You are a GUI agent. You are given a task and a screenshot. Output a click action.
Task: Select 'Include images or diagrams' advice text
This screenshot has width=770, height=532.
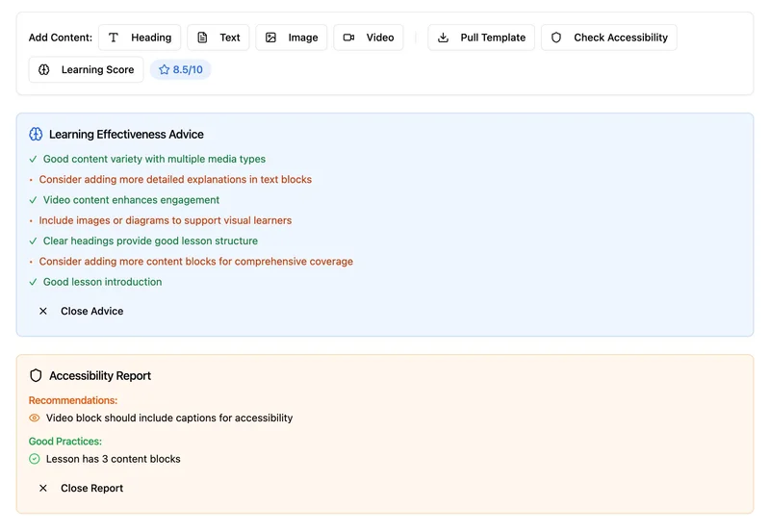(x=166, y=220)
